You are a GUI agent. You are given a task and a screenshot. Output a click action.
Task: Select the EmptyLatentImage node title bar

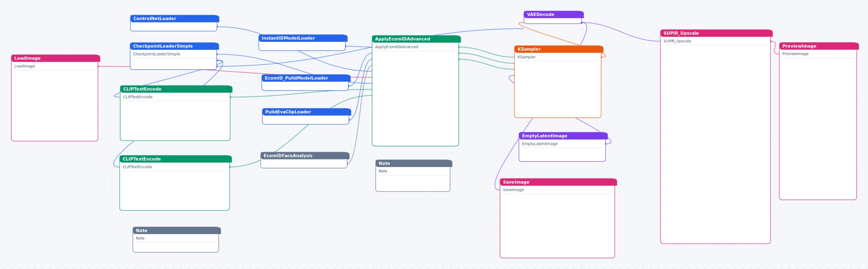[x=563, y=136]
